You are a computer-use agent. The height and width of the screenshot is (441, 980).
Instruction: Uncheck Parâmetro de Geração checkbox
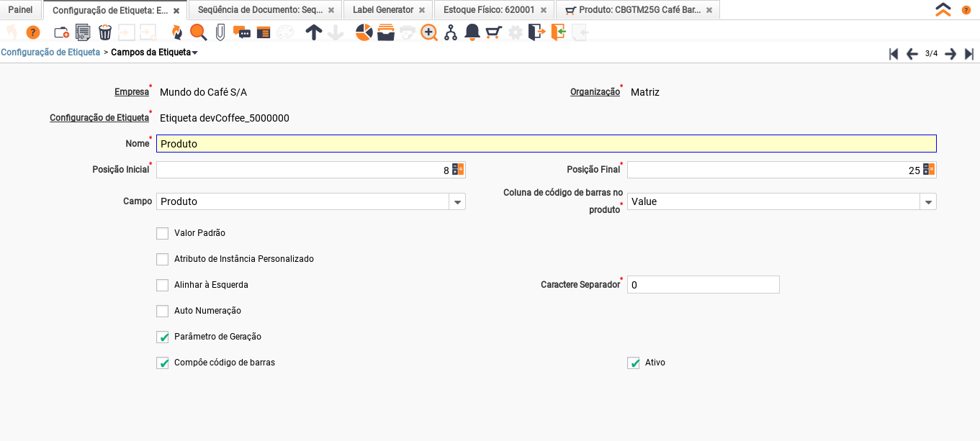point(163,337)
